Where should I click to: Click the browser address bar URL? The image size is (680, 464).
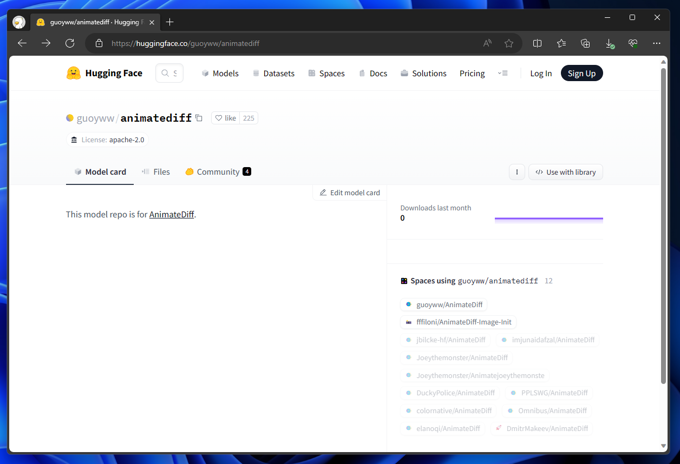click(x=185, y=43)
